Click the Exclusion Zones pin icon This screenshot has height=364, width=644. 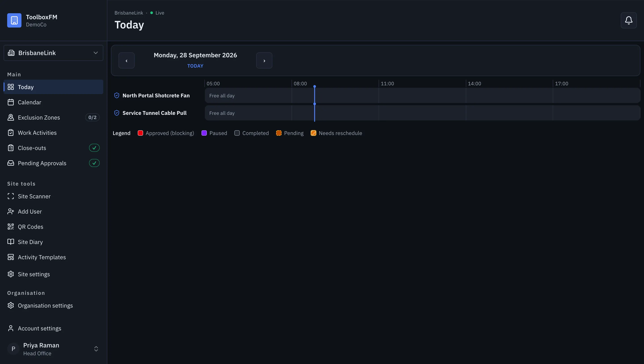[x=11, y=117]
